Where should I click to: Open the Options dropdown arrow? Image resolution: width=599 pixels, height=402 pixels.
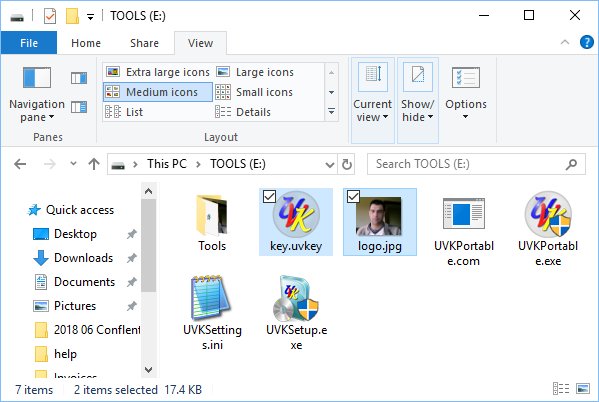click(465, 117)
